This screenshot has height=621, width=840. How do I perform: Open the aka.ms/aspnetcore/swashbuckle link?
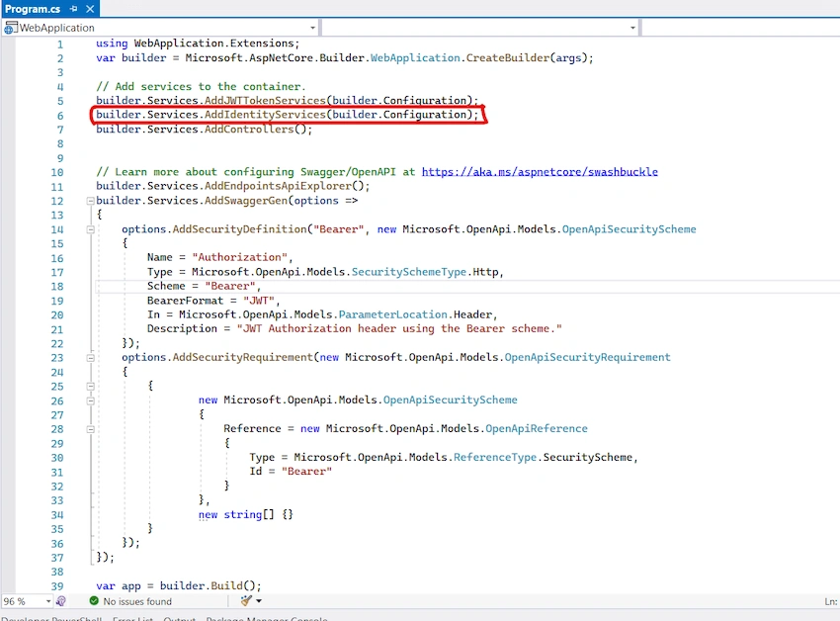[x=540, y=172]
